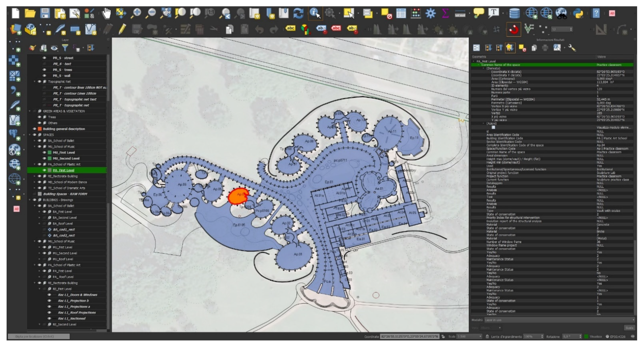
Task: Click the Building general description orange swatch
Action: coord(39,129)
